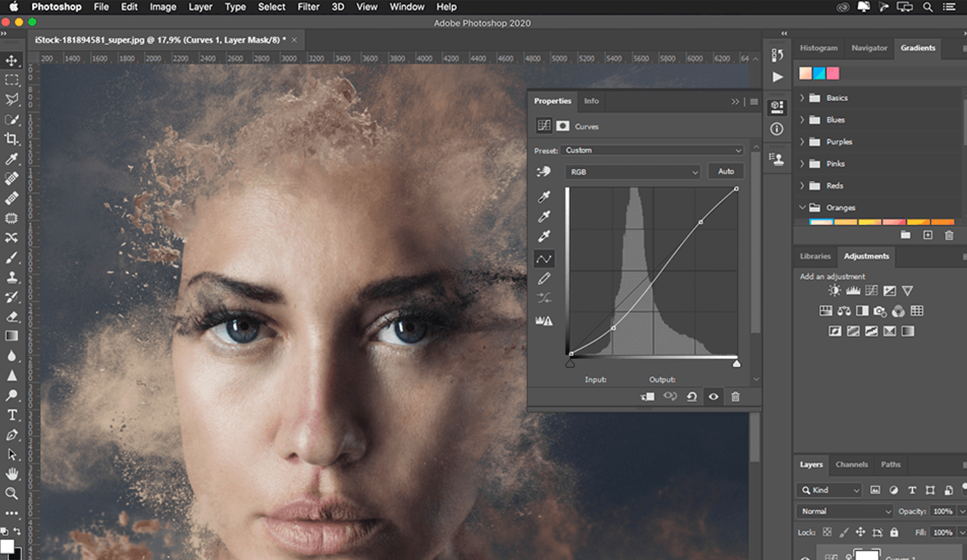967x560 pixels.
Task: Toggle clip adjustment to layer below
Action: (647, 397)
